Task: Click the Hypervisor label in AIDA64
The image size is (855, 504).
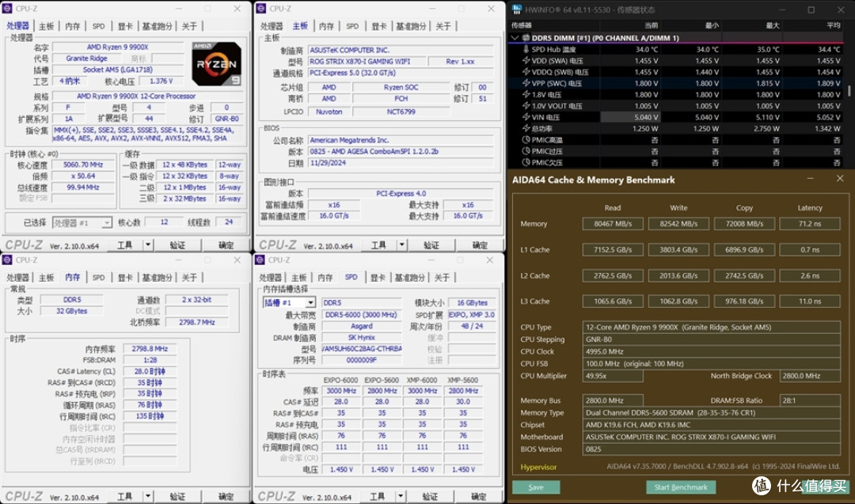Action: 538,467
